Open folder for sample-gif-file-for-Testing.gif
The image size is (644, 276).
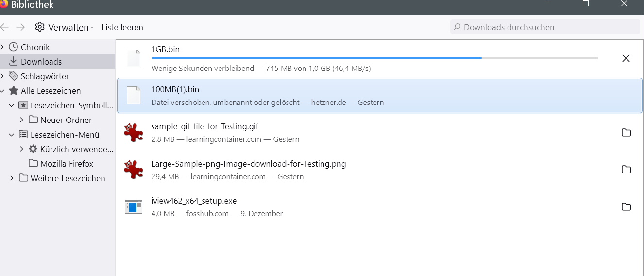click(626, 133)
